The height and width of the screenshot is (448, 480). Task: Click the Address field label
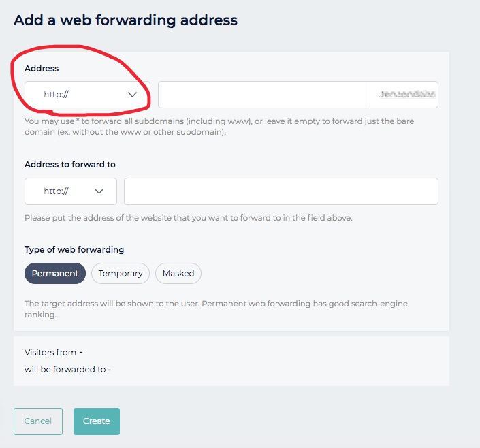point(42,68)
